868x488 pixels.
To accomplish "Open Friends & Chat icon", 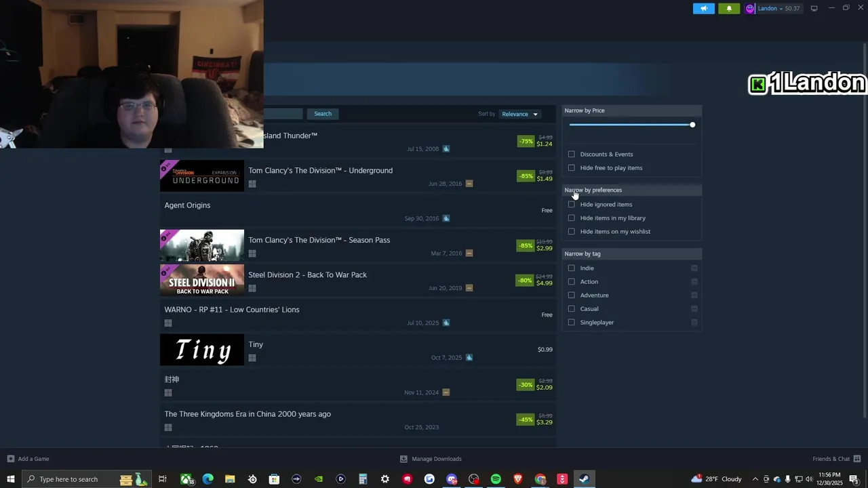I will (857, 459).
